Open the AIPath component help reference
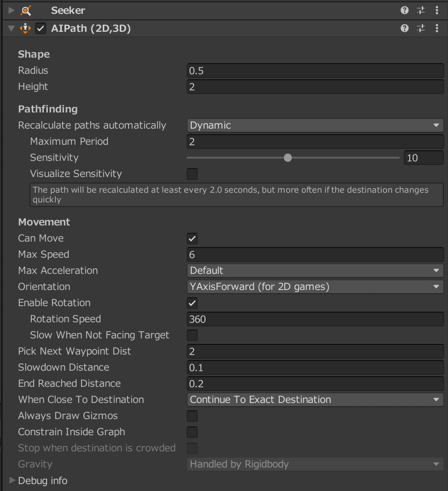This screenshot has height=491, width=448. [x=405, y=29]
